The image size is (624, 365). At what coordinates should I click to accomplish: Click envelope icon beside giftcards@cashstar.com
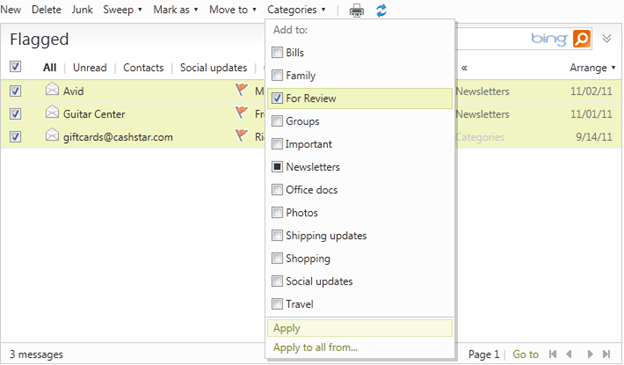click(x=52, y=135)
